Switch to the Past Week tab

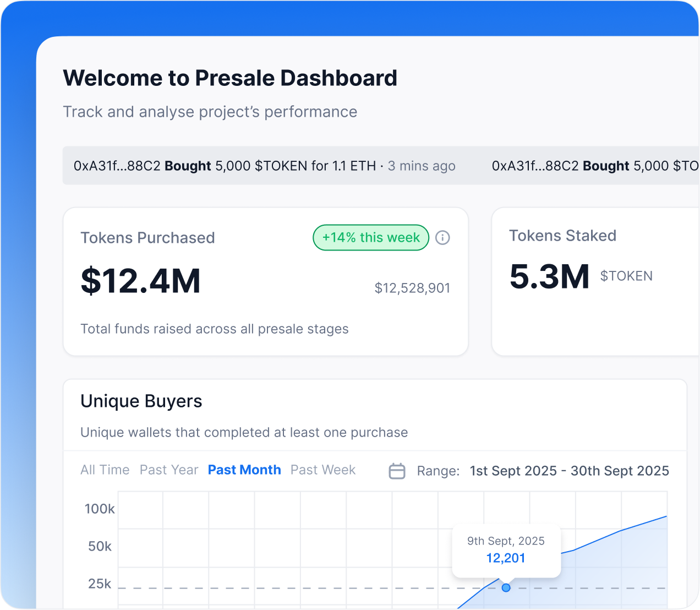323,470
